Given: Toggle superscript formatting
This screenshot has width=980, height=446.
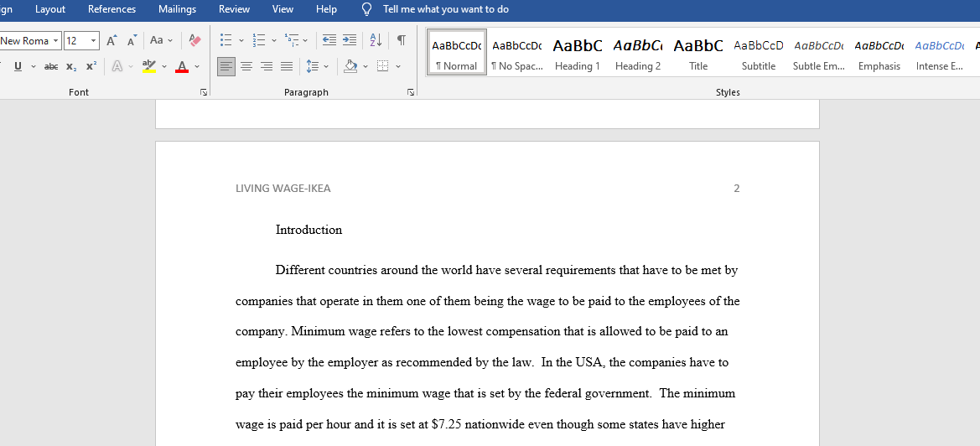Looking at the screenshot, I should pos(91,66).
